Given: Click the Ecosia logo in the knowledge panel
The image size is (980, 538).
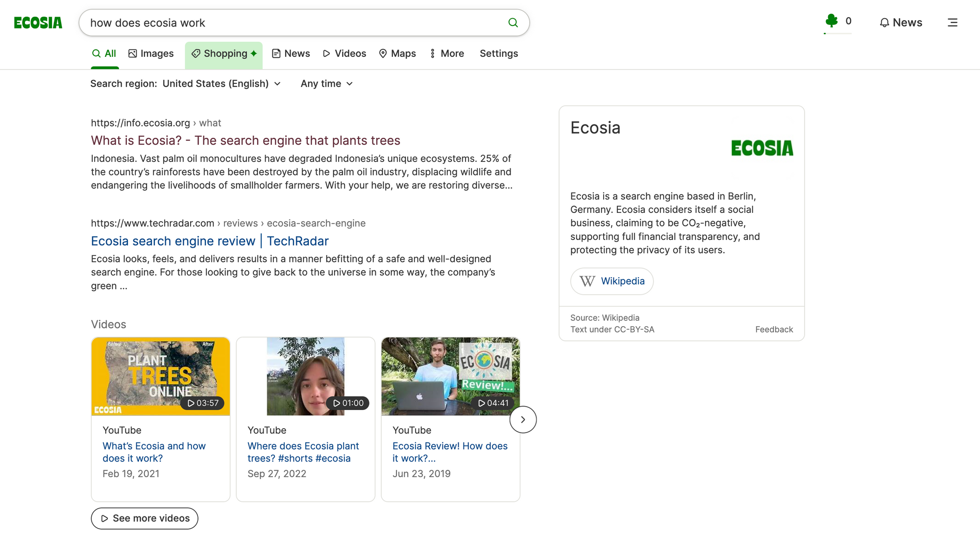Looking at the screenshot, I should (762, 148).
